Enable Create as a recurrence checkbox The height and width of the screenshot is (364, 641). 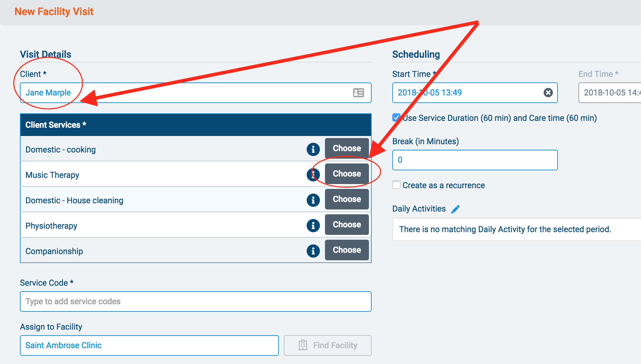click(x=396, y=185)
